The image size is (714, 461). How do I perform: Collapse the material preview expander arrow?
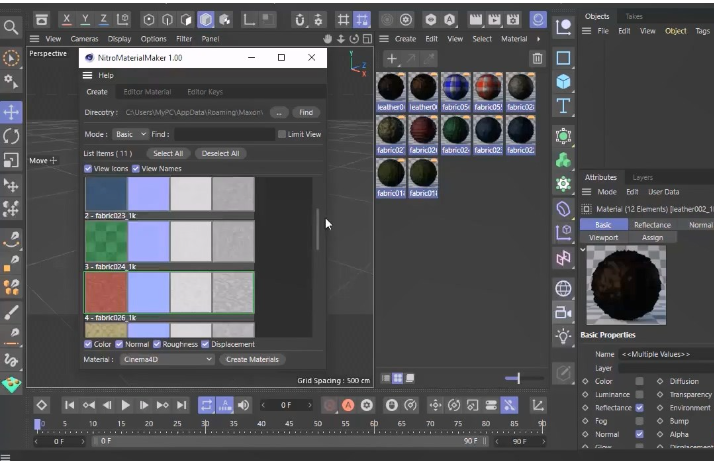[583, 250]
